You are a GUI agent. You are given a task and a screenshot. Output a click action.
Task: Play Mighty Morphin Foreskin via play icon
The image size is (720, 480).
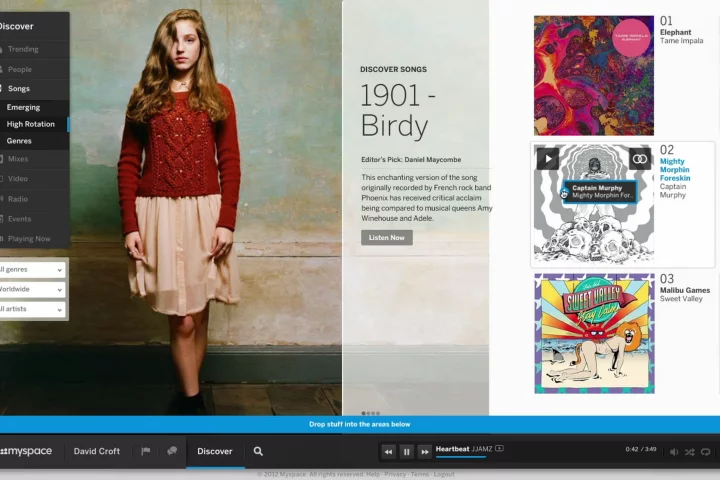point(548,159)
